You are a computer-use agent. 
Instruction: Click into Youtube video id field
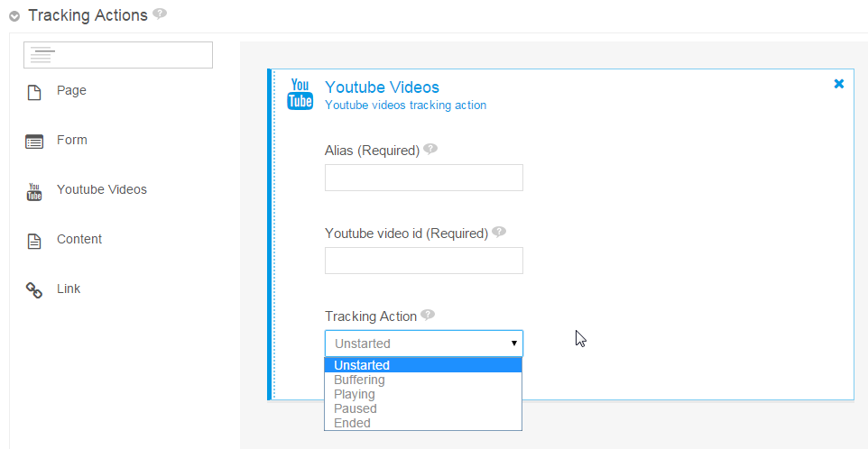point(423,261)
